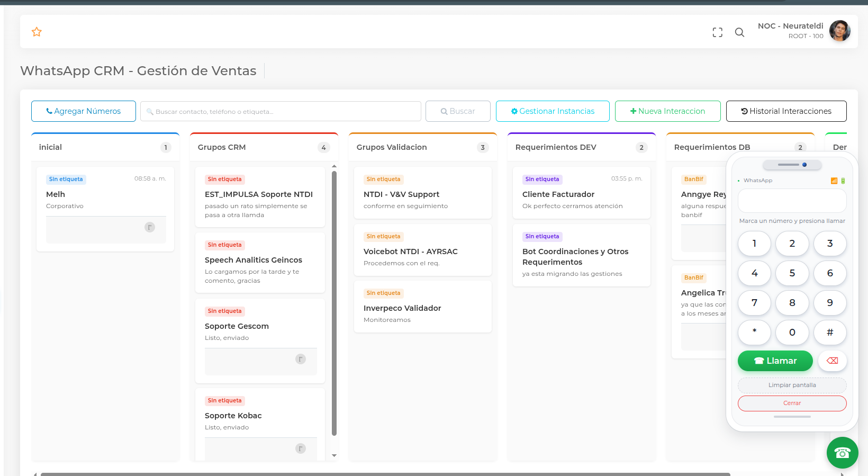
Task: Open Soporte Kobac card title
Action: point(233,416)
